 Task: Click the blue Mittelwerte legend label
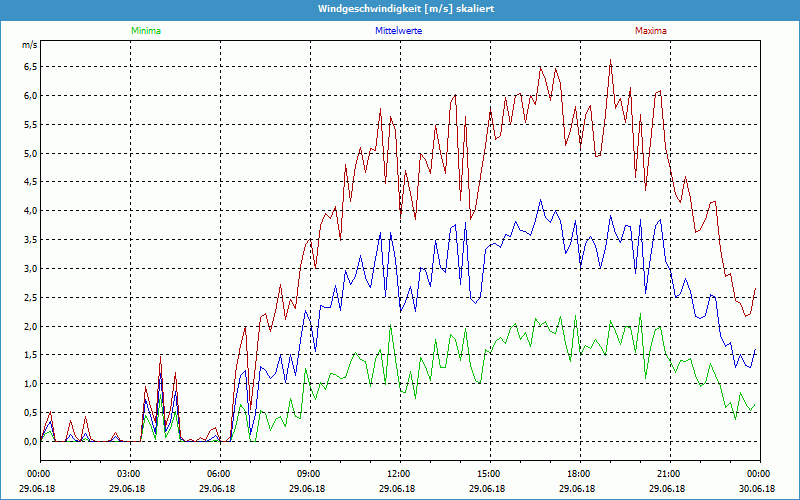(x=398, y=31)
